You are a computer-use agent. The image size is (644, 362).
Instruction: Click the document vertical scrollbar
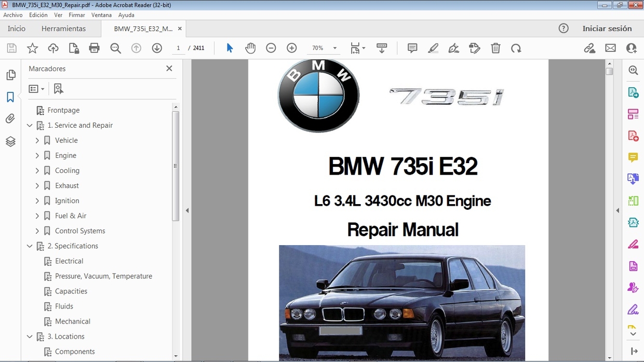pos(610,72)
